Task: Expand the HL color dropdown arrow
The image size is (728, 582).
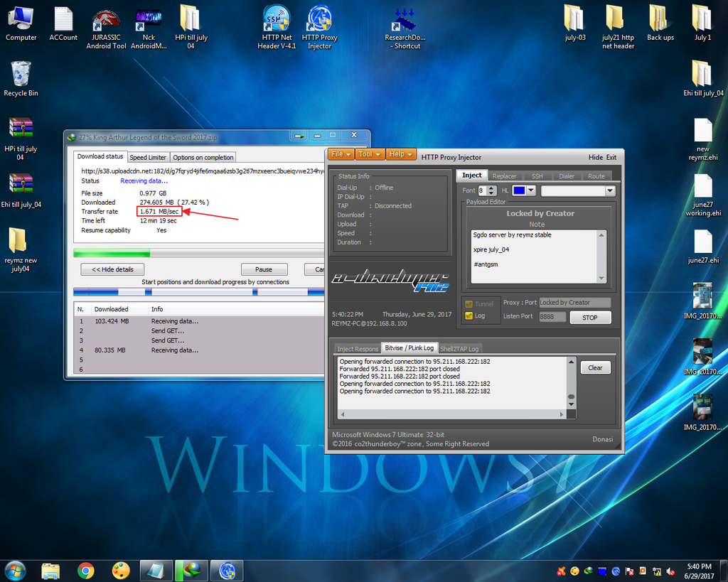Action: click(531, 190)
